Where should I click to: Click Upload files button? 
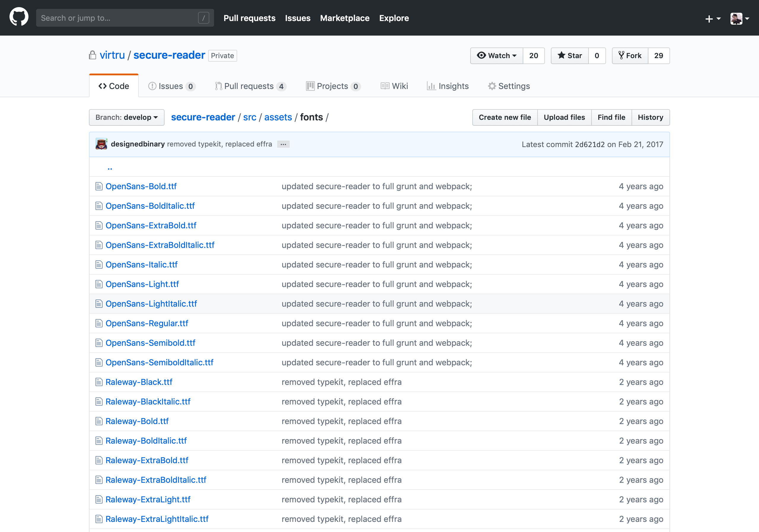(564, 117)
